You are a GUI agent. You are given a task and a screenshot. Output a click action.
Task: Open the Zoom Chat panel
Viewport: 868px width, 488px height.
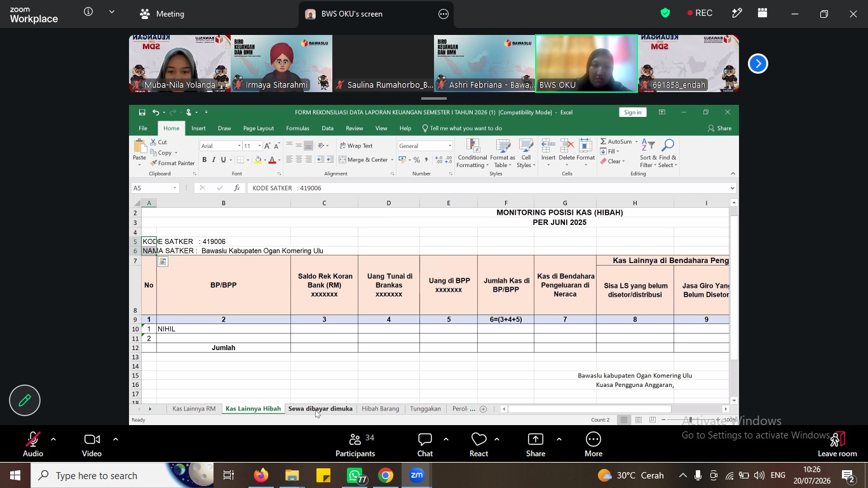click(425, 445)
